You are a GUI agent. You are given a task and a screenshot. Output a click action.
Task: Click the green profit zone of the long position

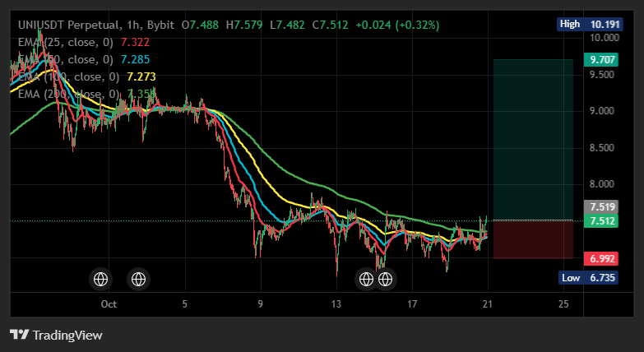[533, 140]
